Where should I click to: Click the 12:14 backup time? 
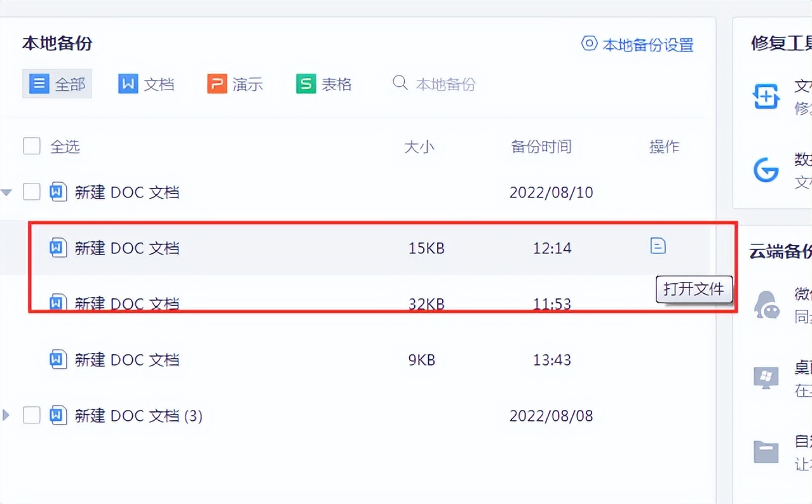(x=552, y=248)
